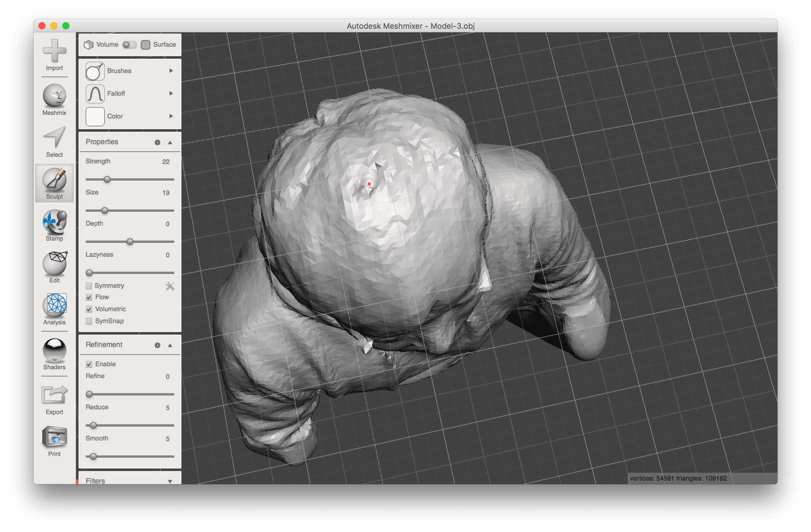The width and height of the screenshot is (811, 532).
Task: Open the Meshmix head icon
Action: pyautogui.click(x=54, y=95)
